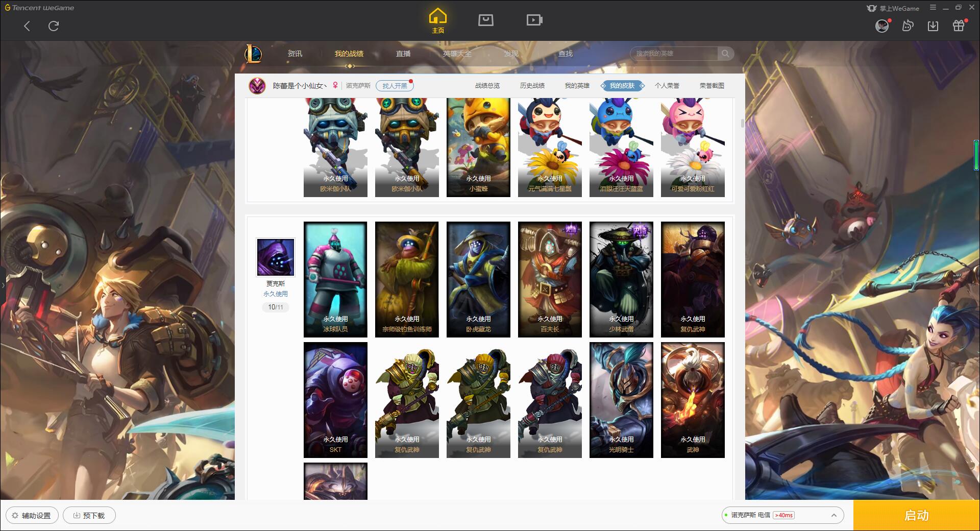Select the 百夫长 skin thumbnail
Screen dimensions: 980x531
click(x=550, y=279)
